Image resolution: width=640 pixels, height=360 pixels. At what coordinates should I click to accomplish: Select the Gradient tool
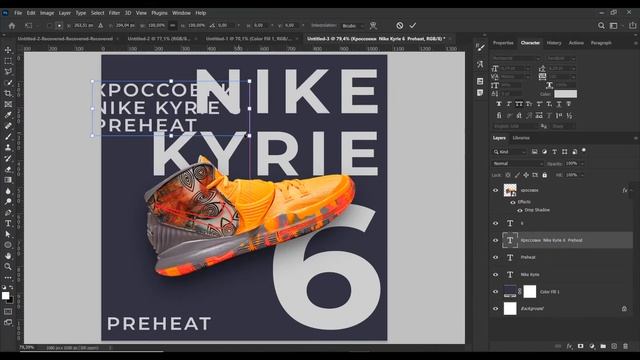[8, 180]
